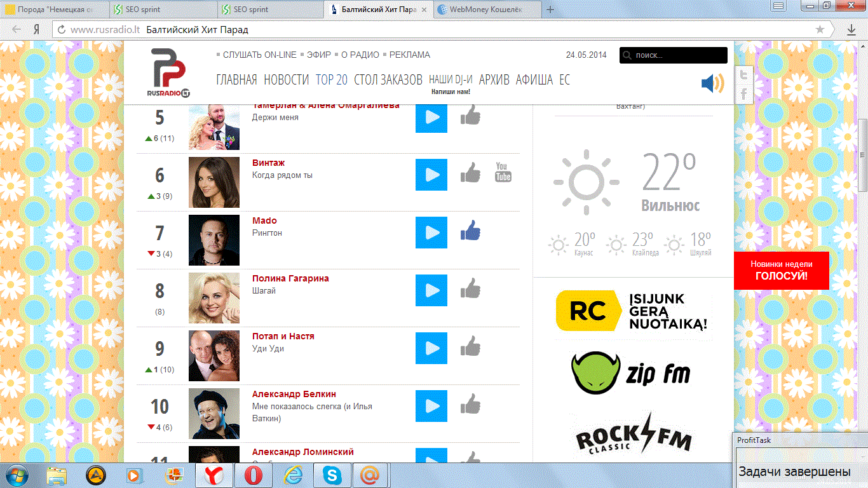
Task: Switch to the WebMoney Кошелёк tab
Action: pyautogui.click(x=488, y=10)
